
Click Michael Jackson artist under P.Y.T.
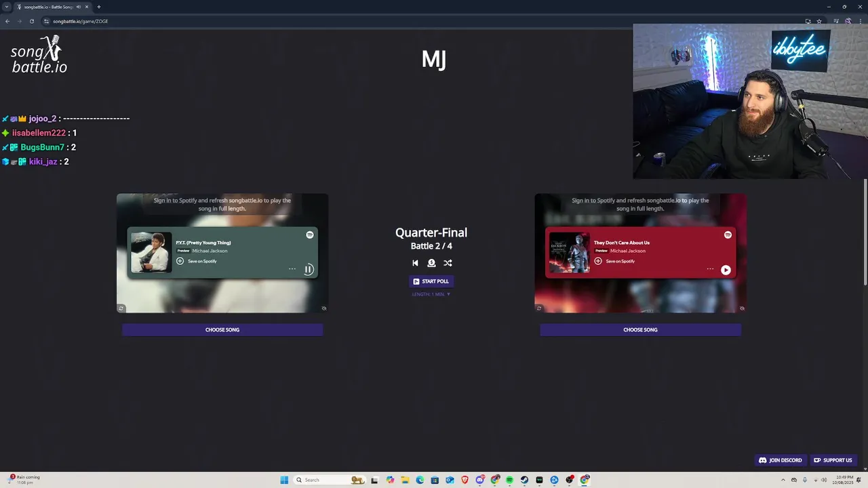click(x=210, y=251)
